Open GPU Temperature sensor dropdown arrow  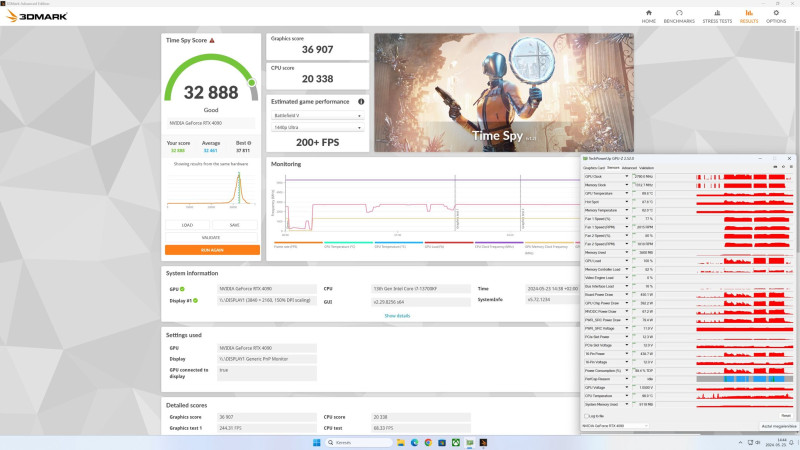point(627,193)
